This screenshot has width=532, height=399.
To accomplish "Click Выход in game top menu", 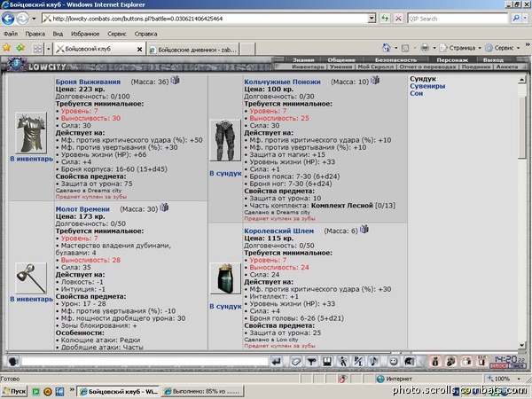I will (493, 60).
